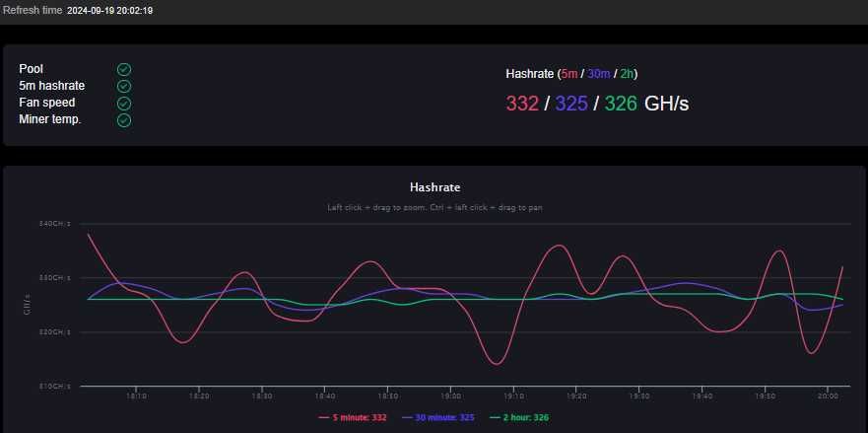Click the Hashrate chart title
Viewport: 868px width, 433px height.
click(434, 187)
